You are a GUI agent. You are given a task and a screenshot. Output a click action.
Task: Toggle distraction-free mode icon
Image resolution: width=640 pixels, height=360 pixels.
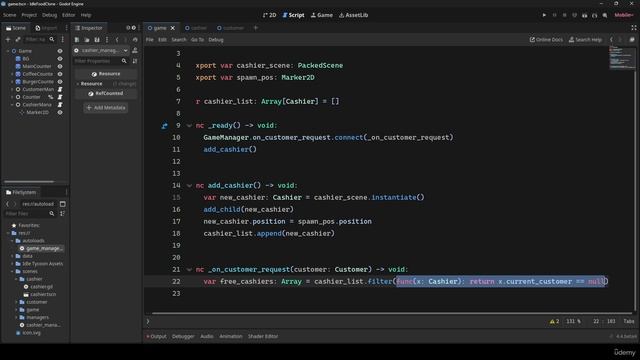coord(634,28)
